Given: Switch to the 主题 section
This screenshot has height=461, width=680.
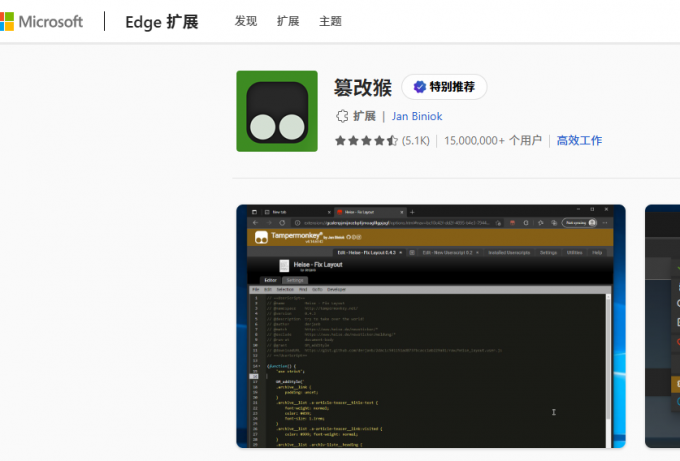Looking at the screenshot, I should [x=330, y=21].
